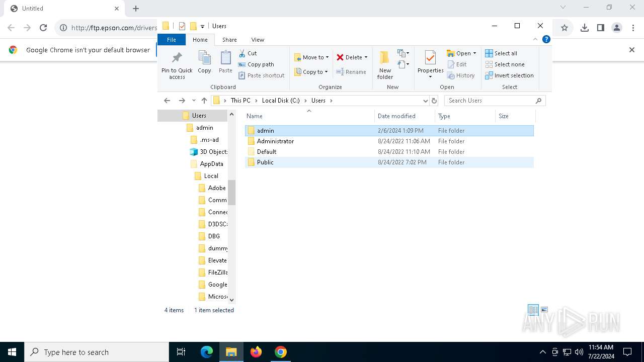Switch to large icons view in status bar
The image size is (644, 362).
(x=544, y=310)
